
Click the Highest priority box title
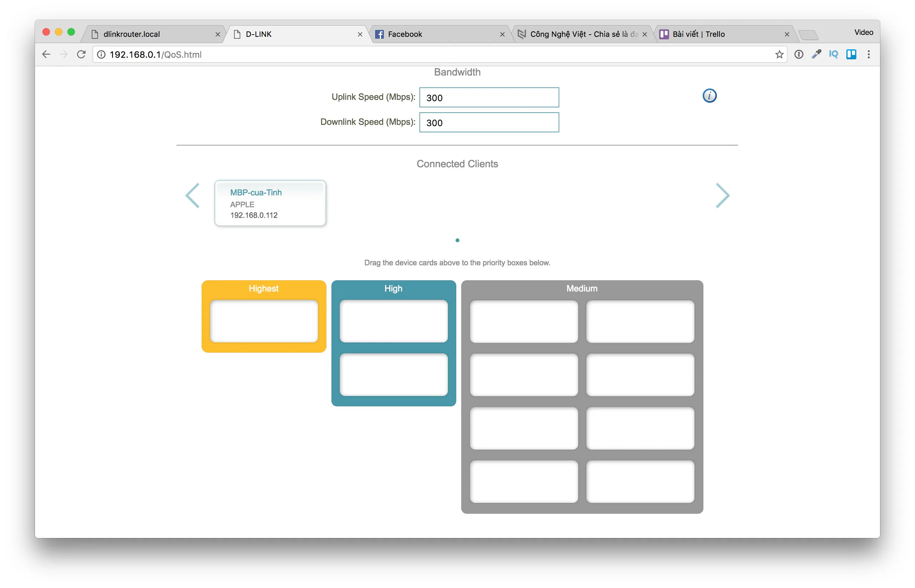pyautogui.click(x=263, y=288)
